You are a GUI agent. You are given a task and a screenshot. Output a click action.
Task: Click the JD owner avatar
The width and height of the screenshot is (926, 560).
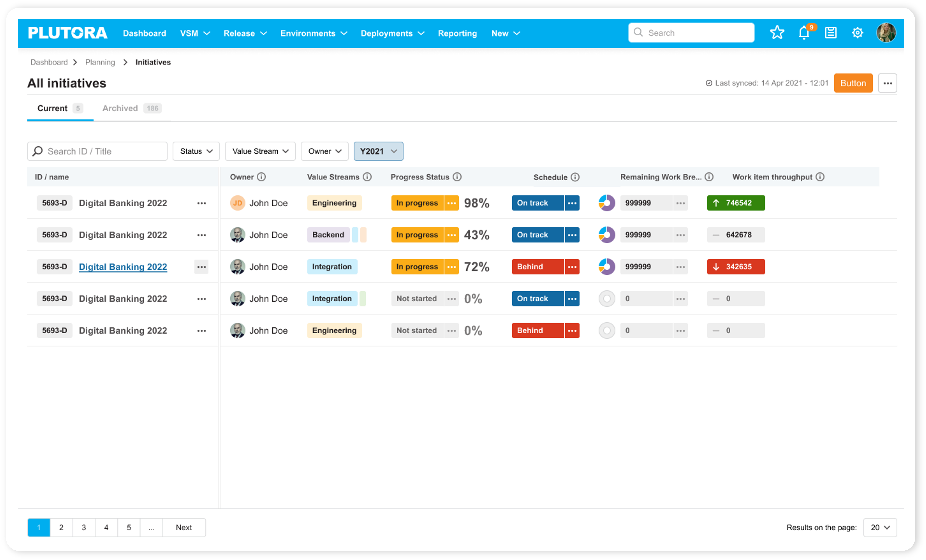coord(238,203)
